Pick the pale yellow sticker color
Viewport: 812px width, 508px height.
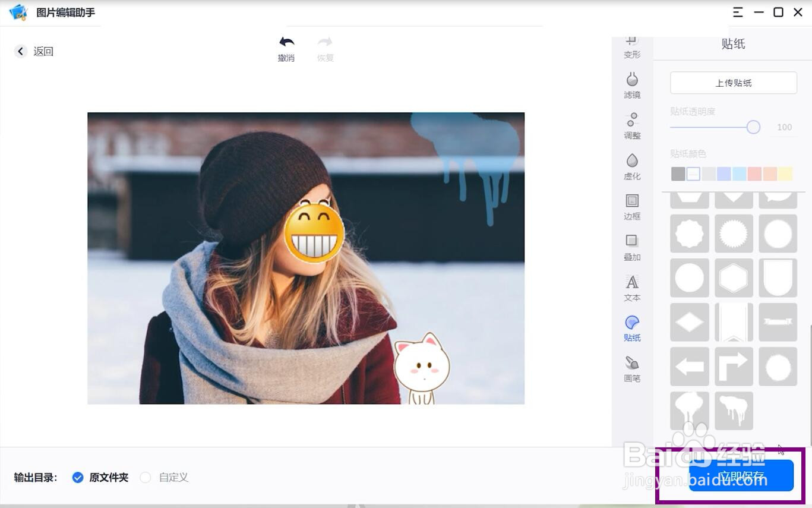pyautogui.click(x=785, y=173)
